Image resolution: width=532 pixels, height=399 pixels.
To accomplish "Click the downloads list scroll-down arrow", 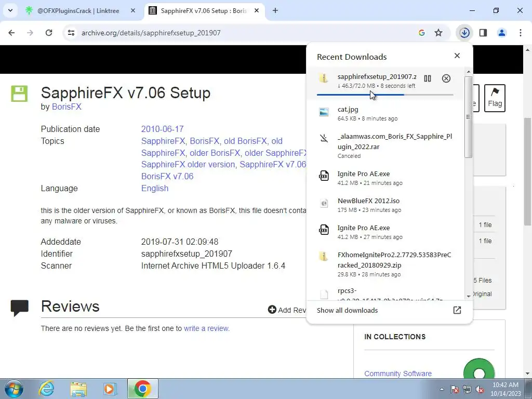I will 469,296.
